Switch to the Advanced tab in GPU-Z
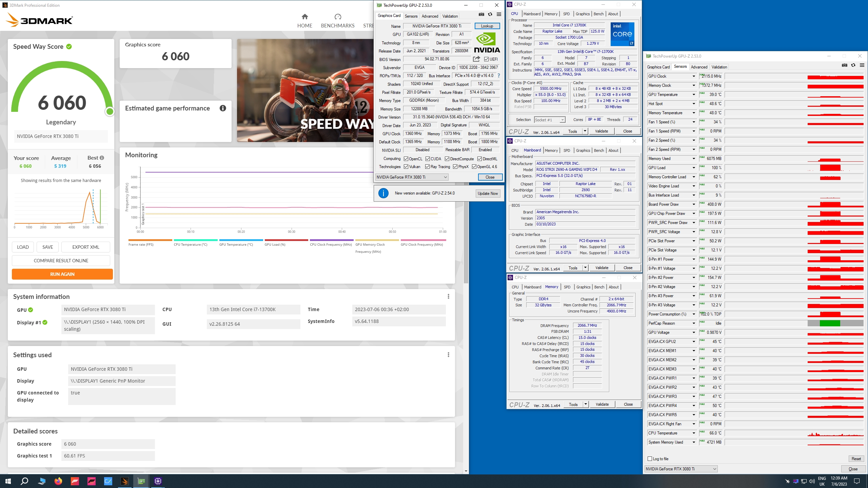This screenshot has height=488, width=868. [430, 16]
